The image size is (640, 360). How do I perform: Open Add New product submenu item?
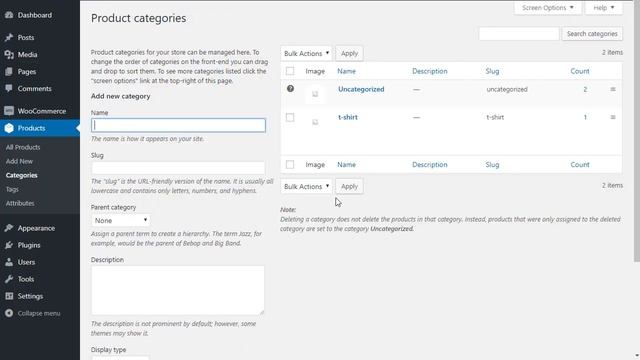(x=19, y=161)
